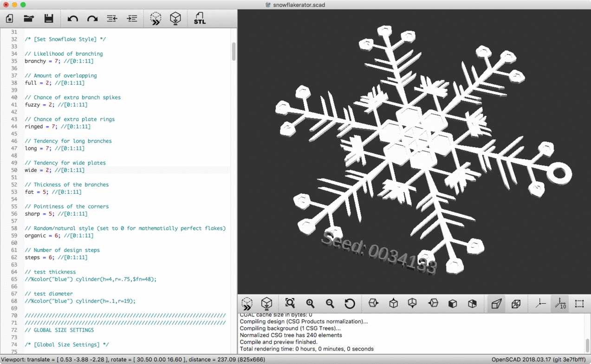Image resolution: width=591 pixels, height=364 pixels.
Task: Click the 'Total rendering time' console line
Action: coord(306,349)
